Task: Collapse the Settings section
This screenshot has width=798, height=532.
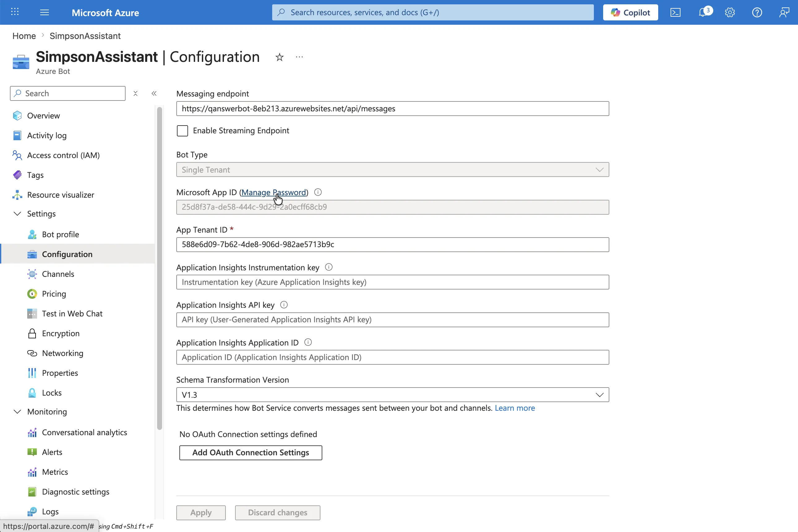Action: coord(17,214)
